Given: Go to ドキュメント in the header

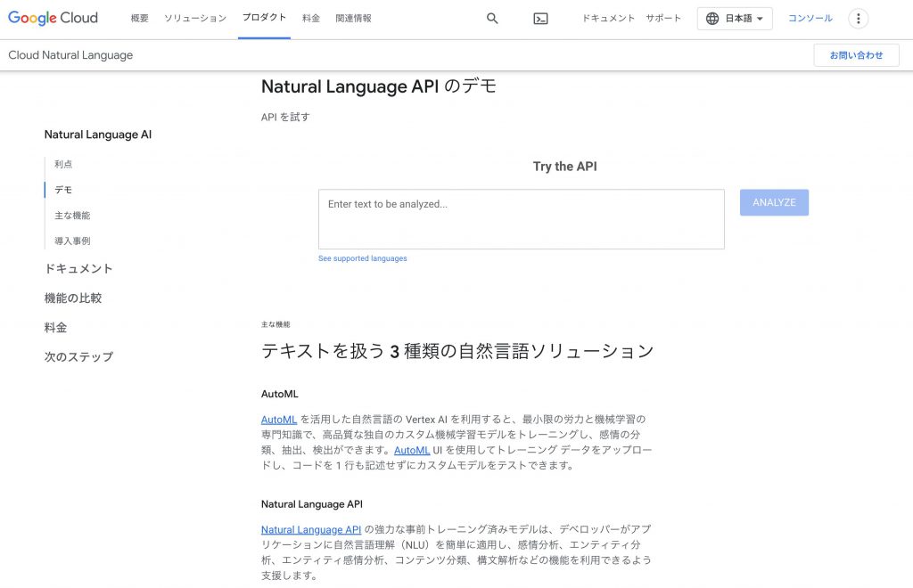Looking at the screenshot, I should click(x=608, y=18).
